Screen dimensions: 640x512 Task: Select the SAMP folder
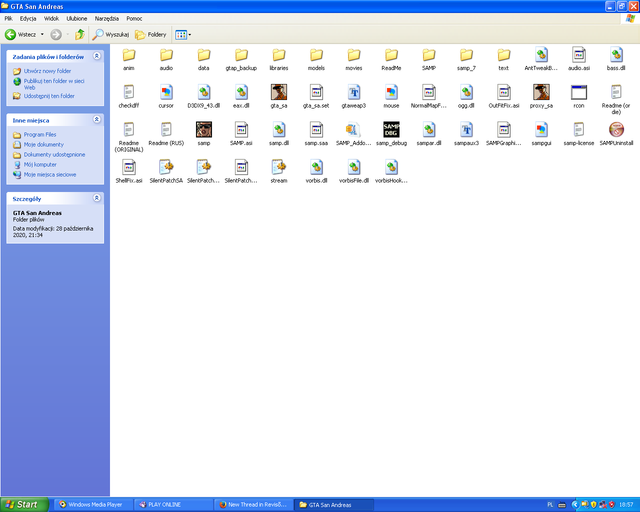click(429, 59)
